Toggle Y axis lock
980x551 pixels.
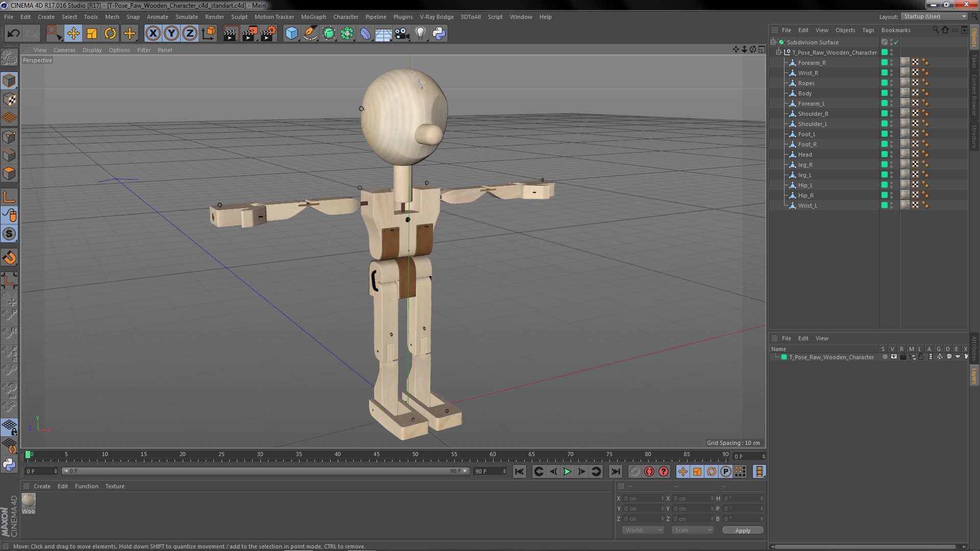coord(171,34)
